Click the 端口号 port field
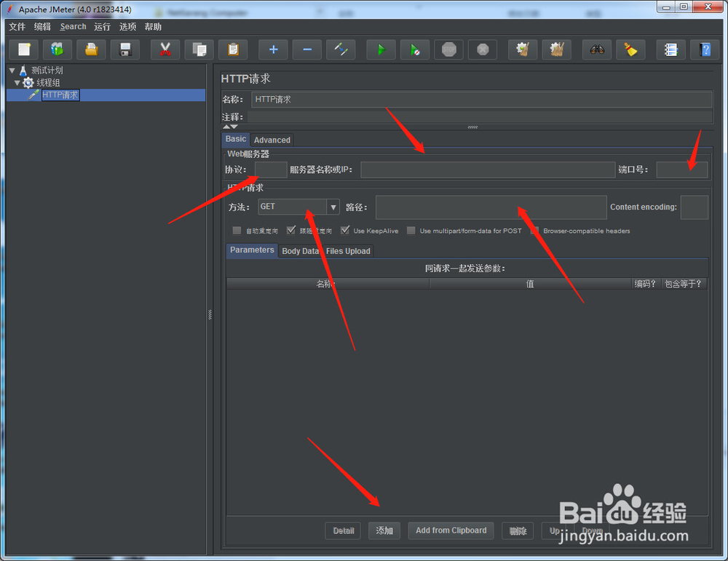728x561 pixels. pos(682,170)
